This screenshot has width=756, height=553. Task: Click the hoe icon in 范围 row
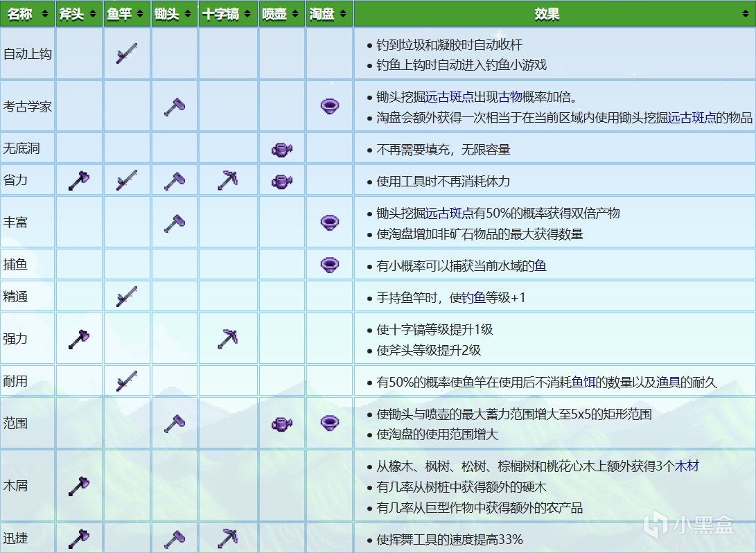(175, 424)
